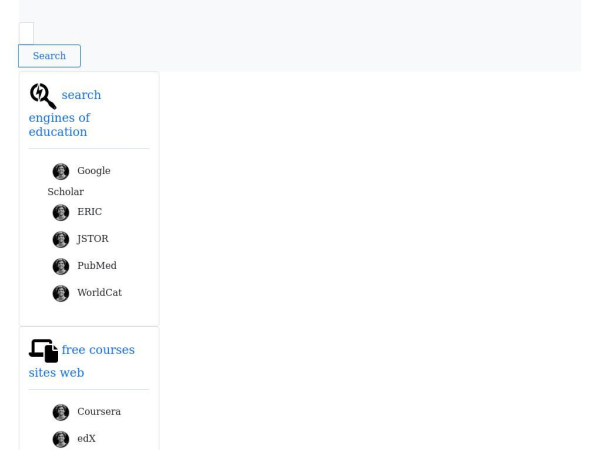
Task: Click the avatar icon beside JSTOR
Action: [61, 240]
